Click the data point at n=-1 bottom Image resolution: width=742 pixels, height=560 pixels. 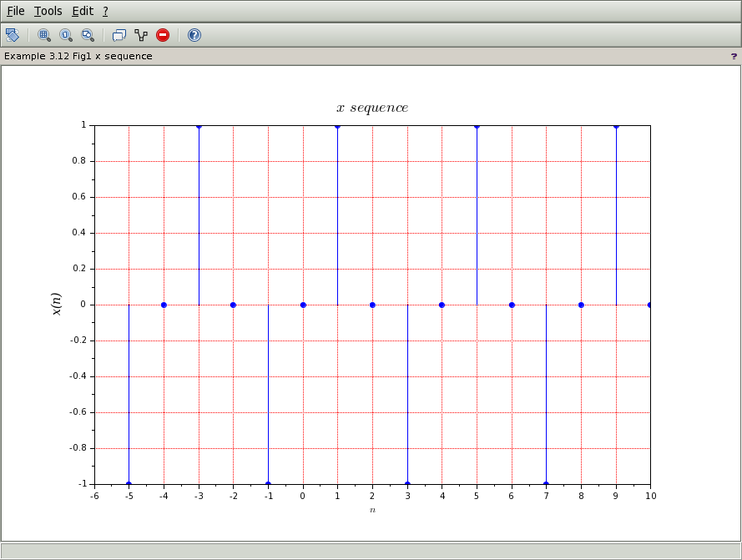[x=268, y=484]
